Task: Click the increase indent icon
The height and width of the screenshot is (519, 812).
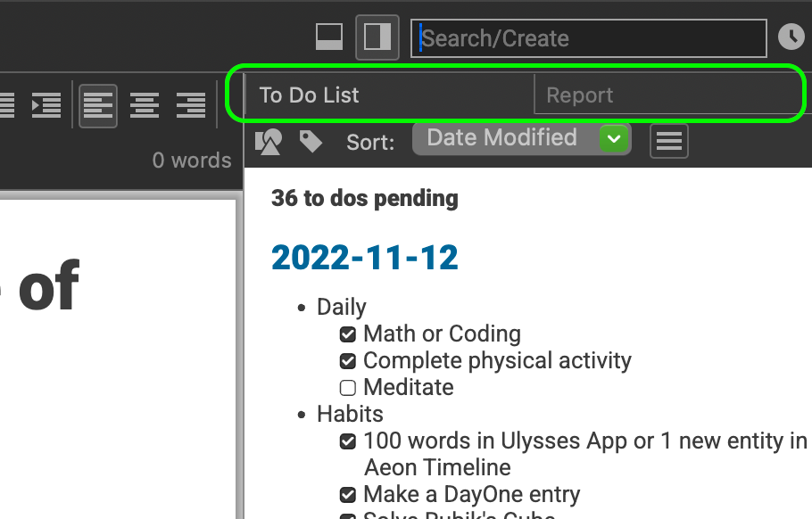Action: pyautogui.click(x=46, y=105)
